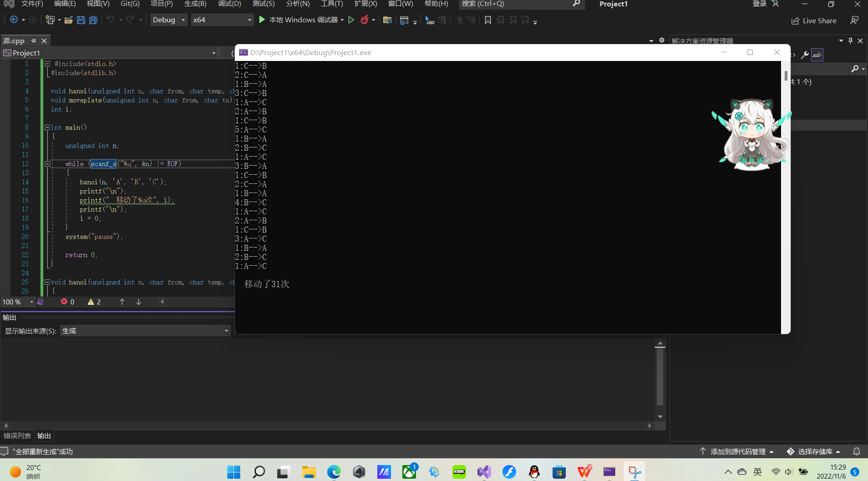This screenshot has width=868, height=481.
Task: Click the error count icon showing 0
Action: pos(64,302)
